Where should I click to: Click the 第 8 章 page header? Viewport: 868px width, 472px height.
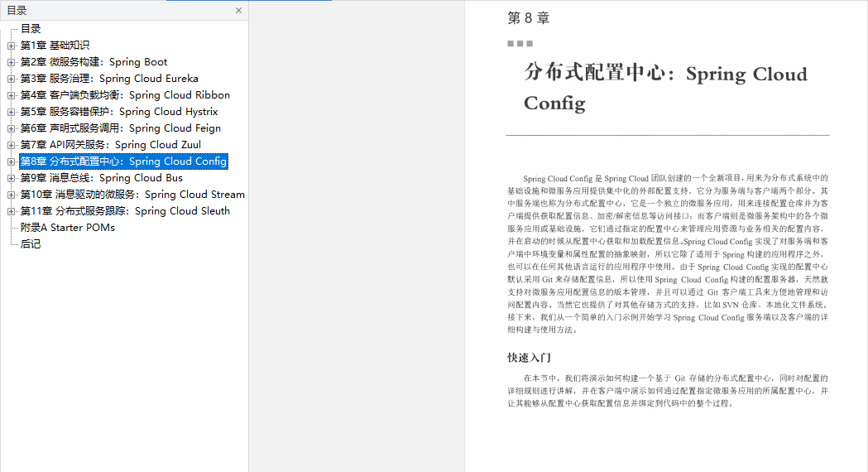click(529, 18)
